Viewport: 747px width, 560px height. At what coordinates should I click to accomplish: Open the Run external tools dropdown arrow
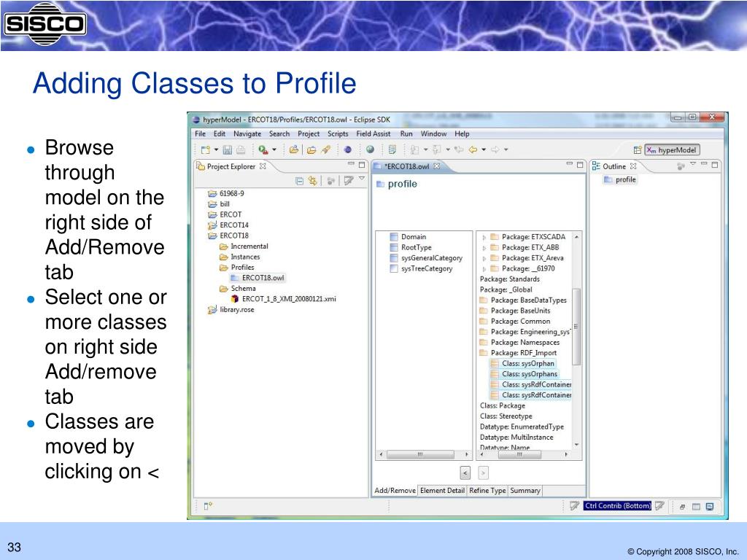point(274,150)
